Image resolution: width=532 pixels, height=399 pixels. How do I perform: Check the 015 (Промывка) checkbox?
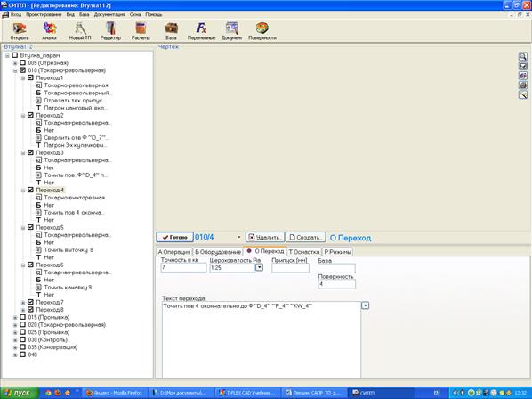click(22, 317)
